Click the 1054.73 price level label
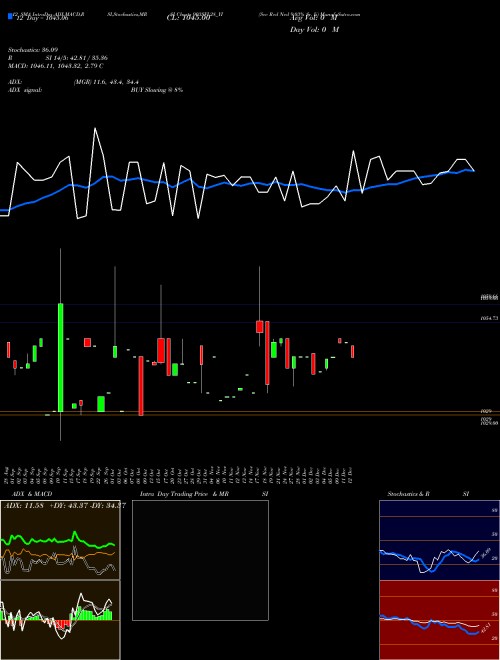 489,319
